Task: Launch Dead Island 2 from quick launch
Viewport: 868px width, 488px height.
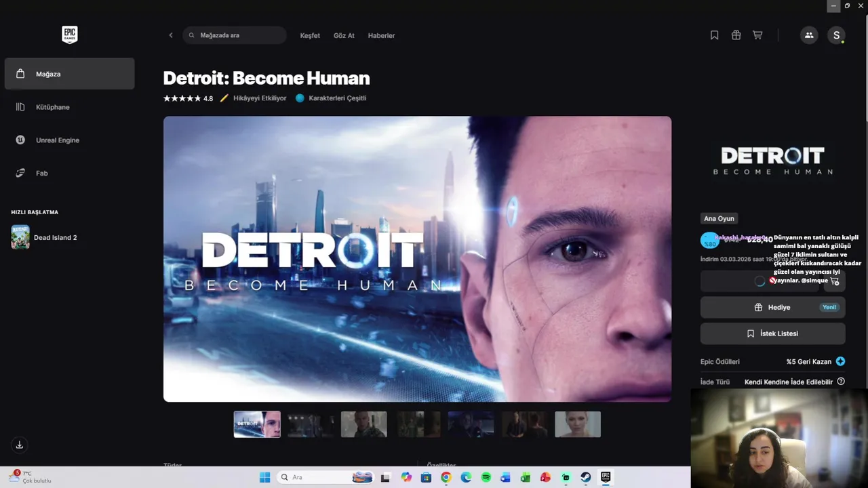Action: click(x=45, y=237)
